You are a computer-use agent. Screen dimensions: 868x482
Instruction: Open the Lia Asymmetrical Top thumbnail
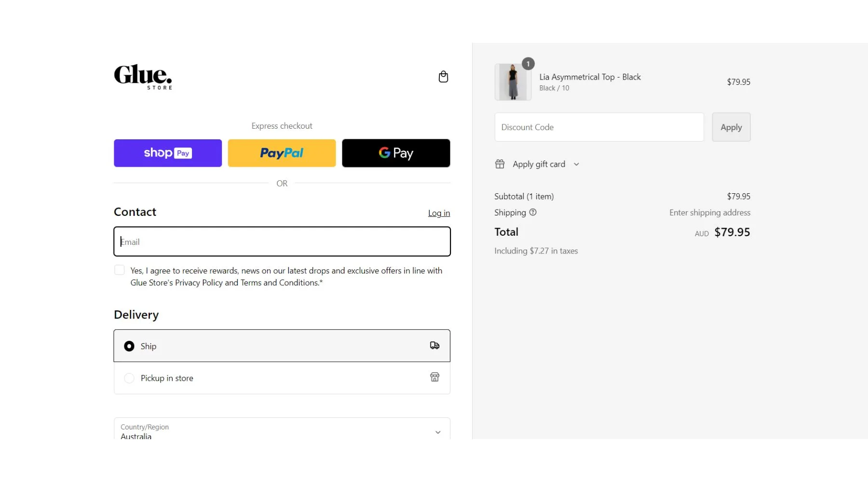point(513,82)
